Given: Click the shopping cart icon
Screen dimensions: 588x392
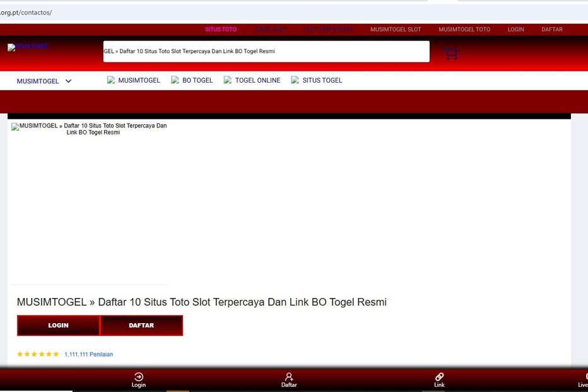Looking at the screenshot, I should [x=450, y=54].
